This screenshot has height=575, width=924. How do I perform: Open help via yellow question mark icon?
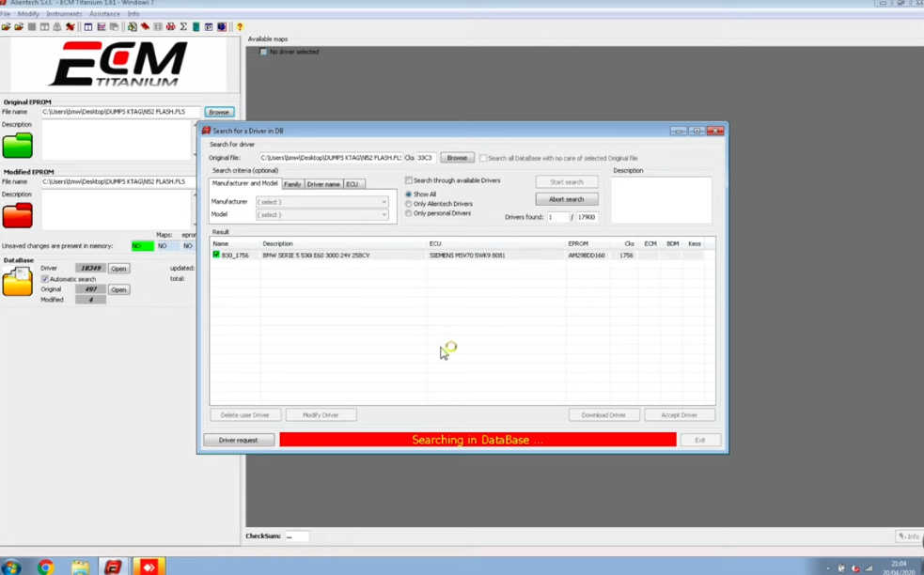pos(240,27)
